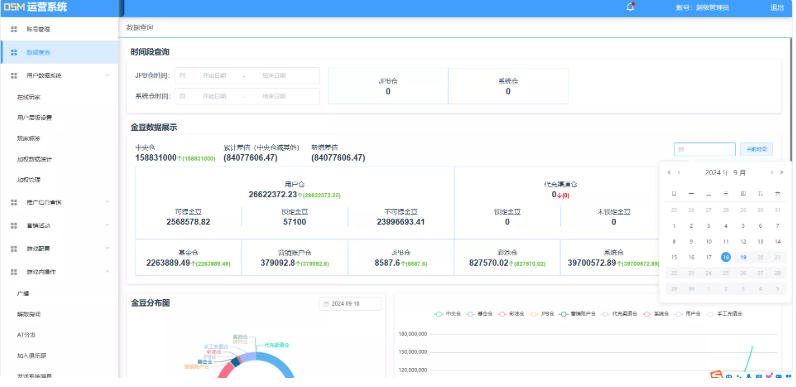Toggle the 中央仓 series in the chart legend

pos(448,314)
